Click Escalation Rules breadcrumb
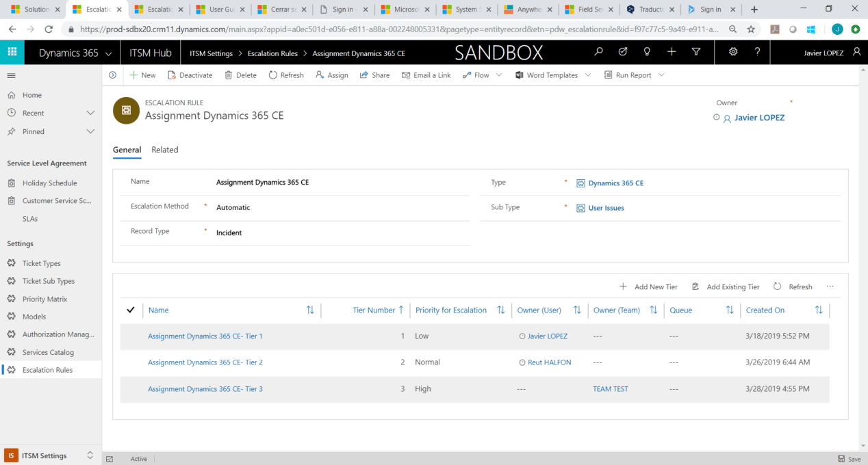 pyautogui.click(x=272, y=53)
